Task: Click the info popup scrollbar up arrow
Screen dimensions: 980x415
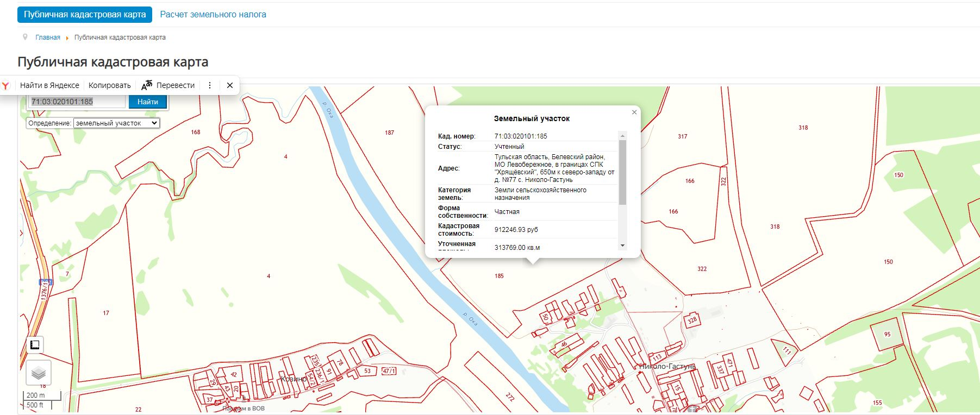Action: tap(623, 135)
